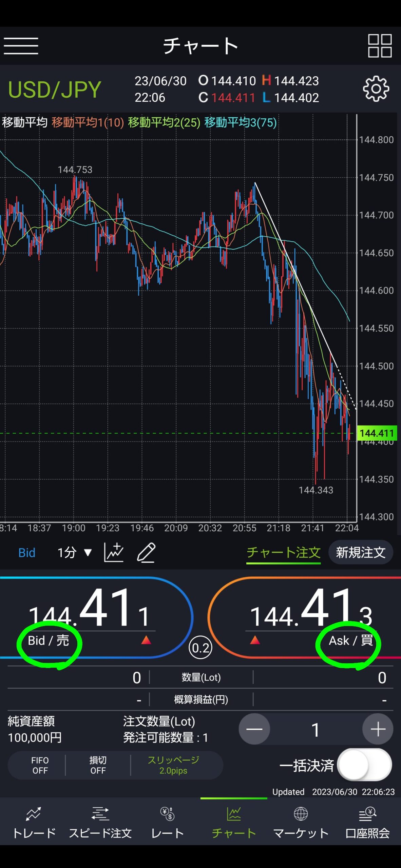
Task: Go to トレード in bottom navigation
Action: 34,822
